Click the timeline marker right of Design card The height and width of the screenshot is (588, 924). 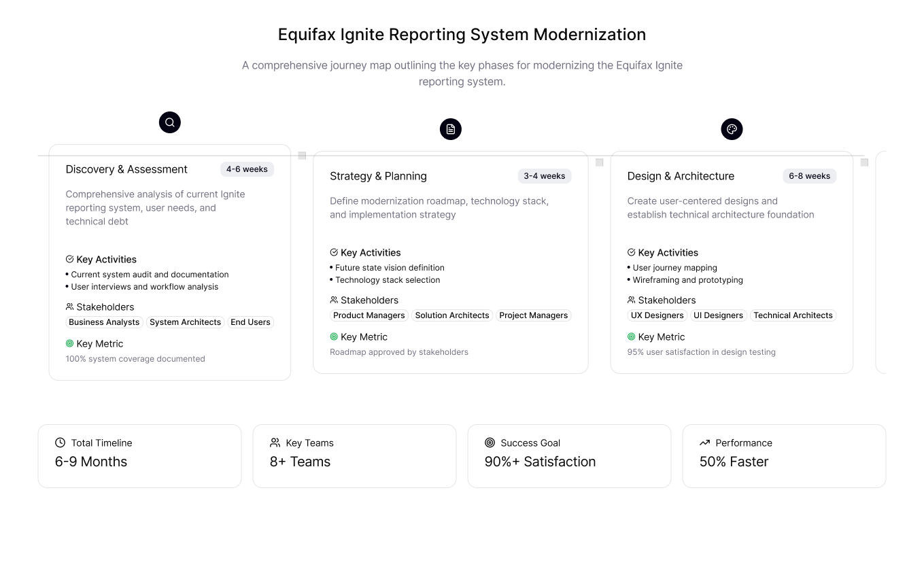tap(864, 162)
